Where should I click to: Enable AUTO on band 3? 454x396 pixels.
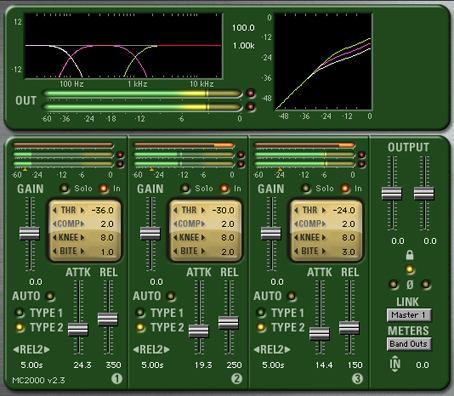pos(292,296)
